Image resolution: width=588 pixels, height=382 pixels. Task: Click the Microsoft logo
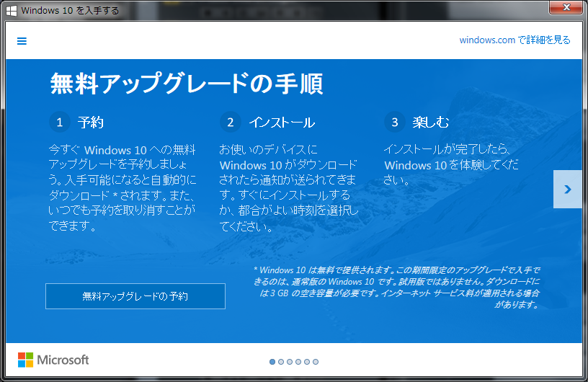53,360
